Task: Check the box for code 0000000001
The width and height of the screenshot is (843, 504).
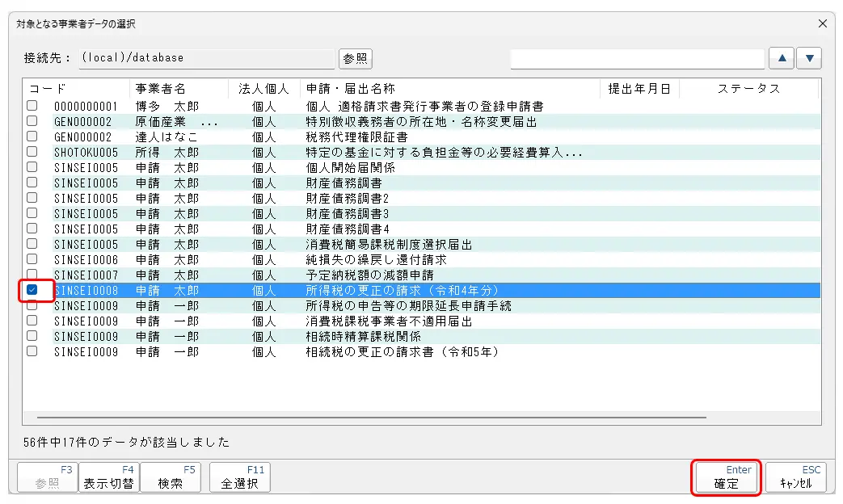Action: click(x=32, y=106)
